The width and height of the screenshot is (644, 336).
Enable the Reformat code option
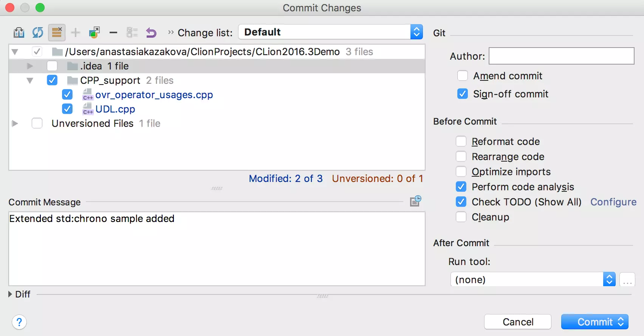coord(461,142)
